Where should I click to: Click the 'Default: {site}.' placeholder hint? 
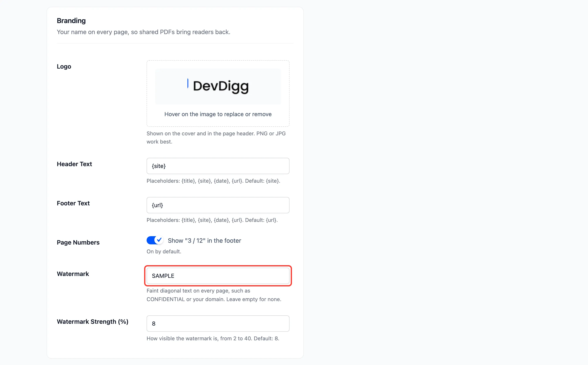click(x=263, y=181)
